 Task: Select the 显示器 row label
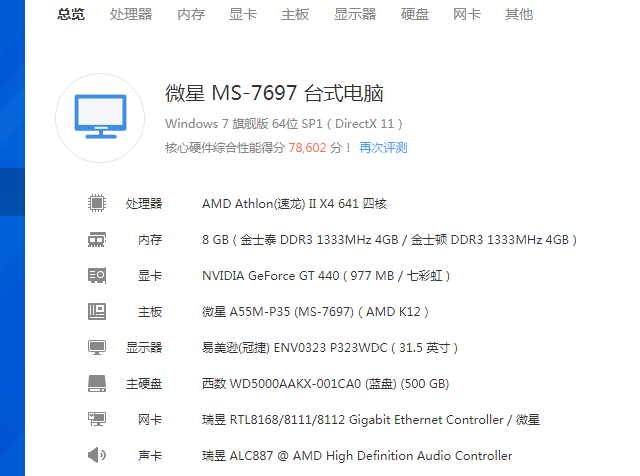coord(144,348)
